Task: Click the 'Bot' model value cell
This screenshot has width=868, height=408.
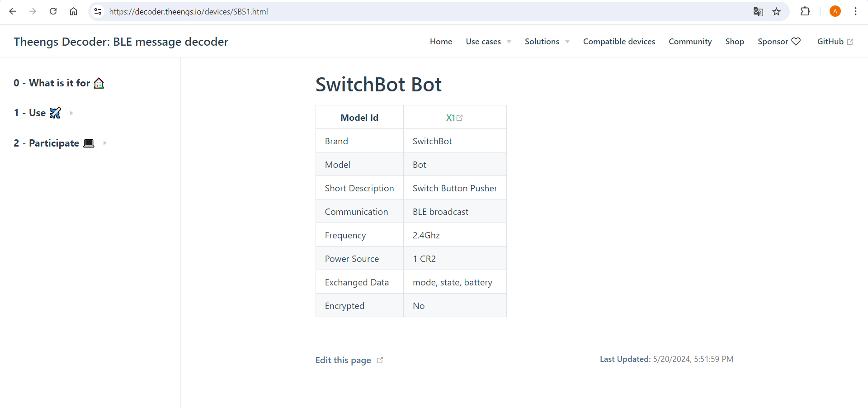Action: [455, 164]
